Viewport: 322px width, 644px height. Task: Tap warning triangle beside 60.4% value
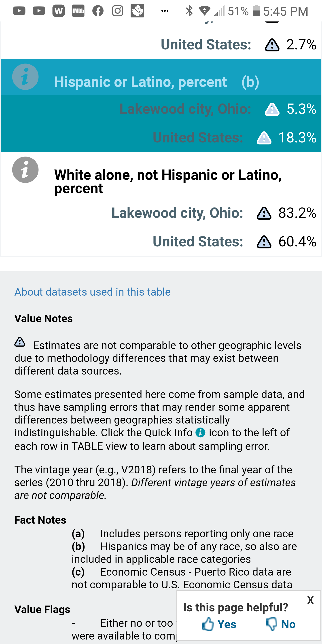coord(264,242)
